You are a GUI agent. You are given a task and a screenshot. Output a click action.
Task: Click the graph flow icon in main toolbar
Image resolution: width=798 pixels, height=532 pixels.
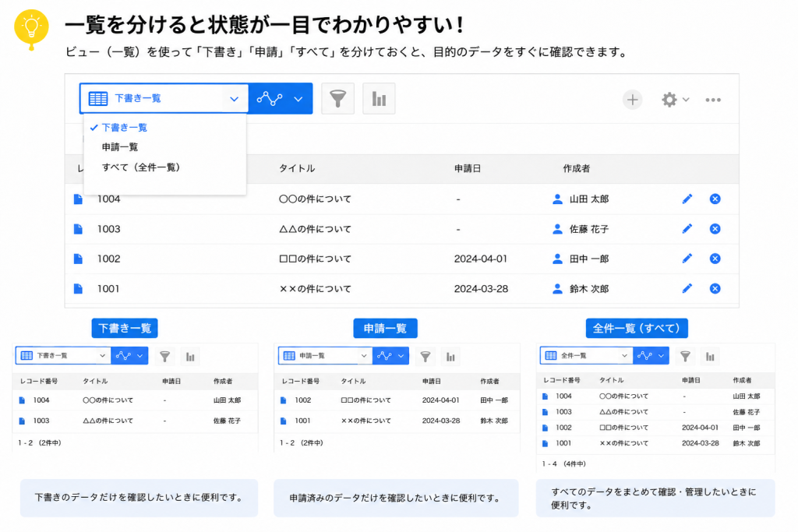(269, 99)
